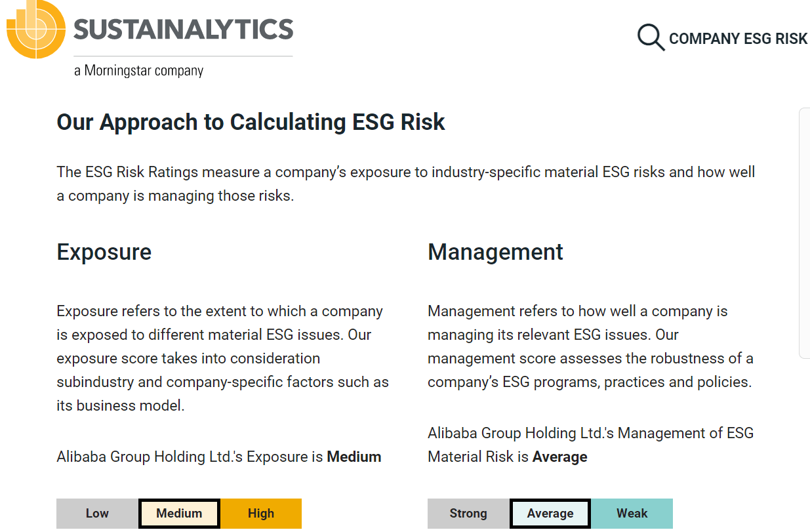The height and width of the screenshot is (532, 810).
Task: Select the Low exposure segment
Action: [97, 514]
